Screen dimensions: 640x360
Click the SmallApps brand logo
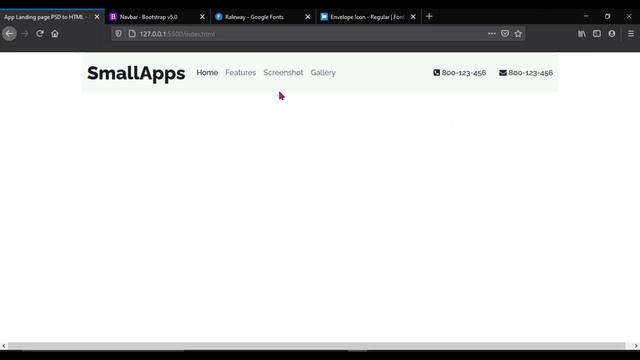136,73
